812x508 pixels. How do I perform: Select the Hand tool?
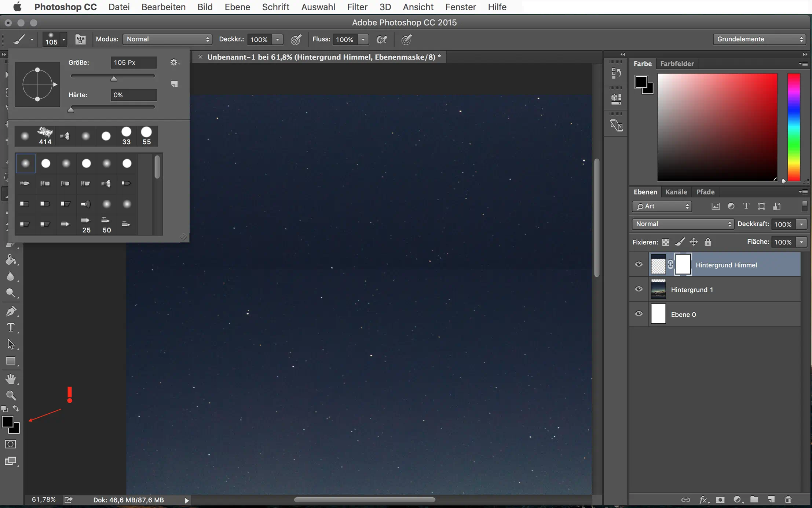tap(11, 378)
